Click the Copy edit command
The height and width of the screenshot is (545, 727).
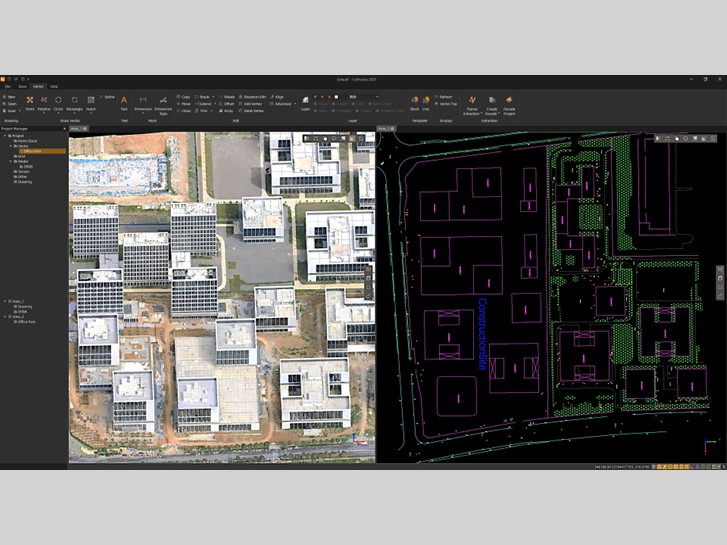coord(184,97)
